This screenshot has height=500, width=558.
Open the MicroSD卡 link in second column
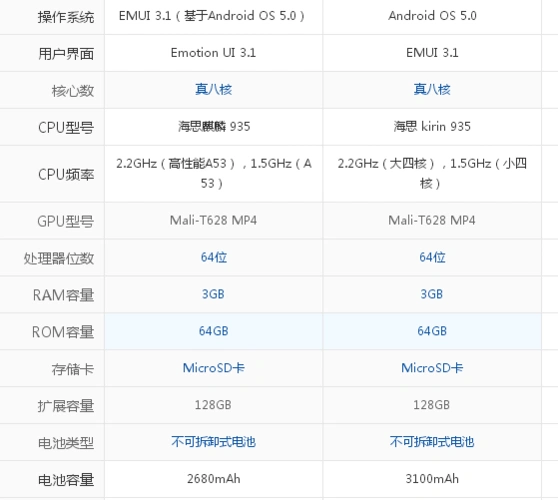[x=432, y=368]
